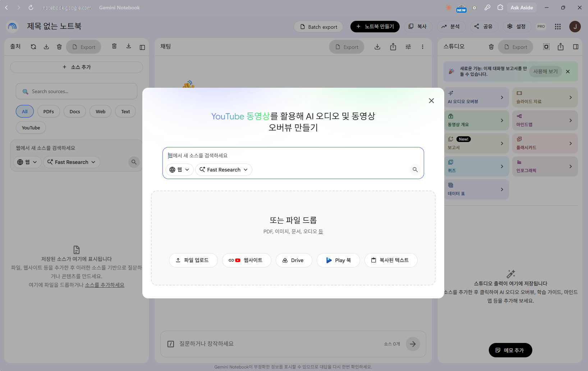Click the search magnifier in the dialog search box
588x371 pixels.
pos(415,170)
